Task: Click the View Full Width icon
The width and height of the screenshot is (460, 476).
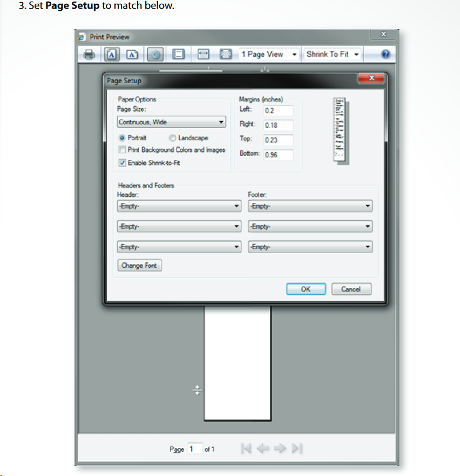Action: click(203, 55)
